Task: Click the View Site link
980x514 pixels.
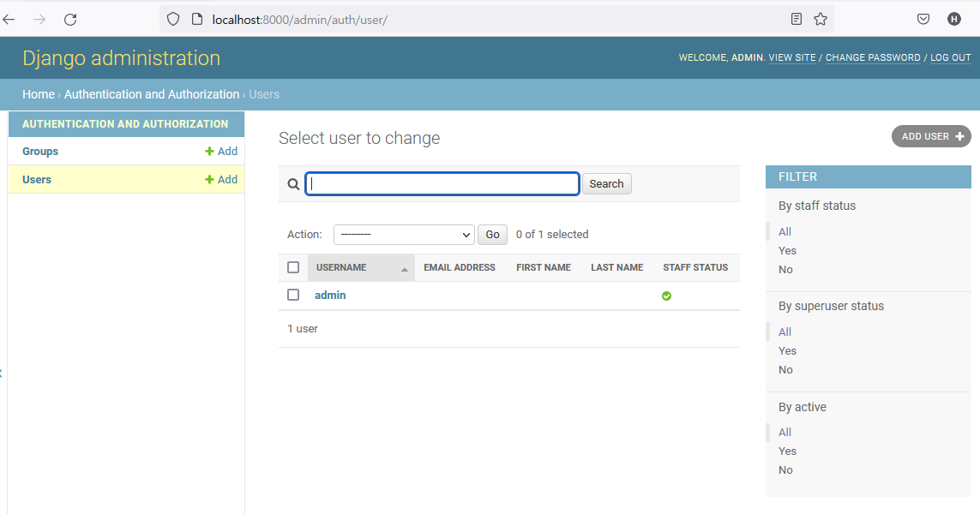Action: pos(792,57)
